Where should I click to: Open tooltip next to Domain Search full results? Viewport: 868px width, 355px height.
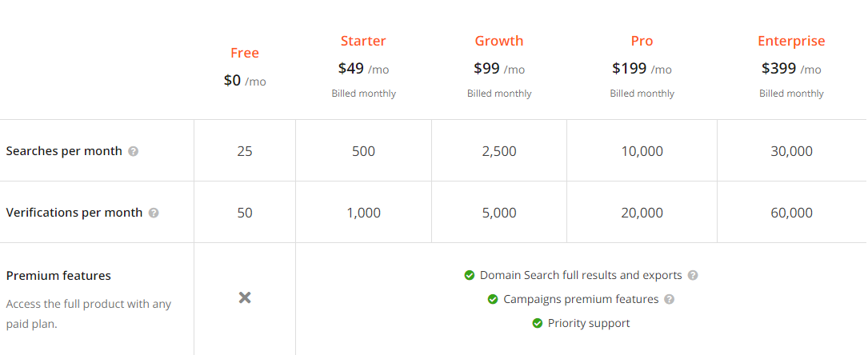tap(693, 275)
